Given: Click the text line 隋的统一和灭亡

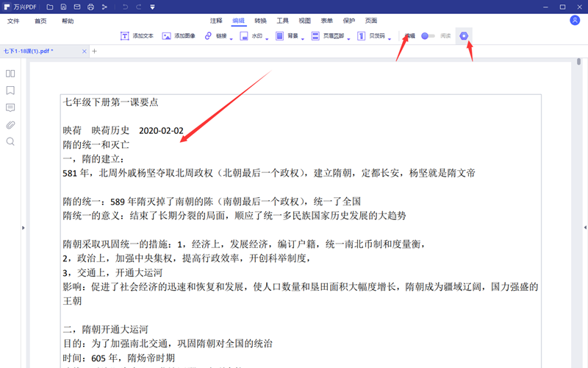Looking at the screenshot, I should 96,145.
